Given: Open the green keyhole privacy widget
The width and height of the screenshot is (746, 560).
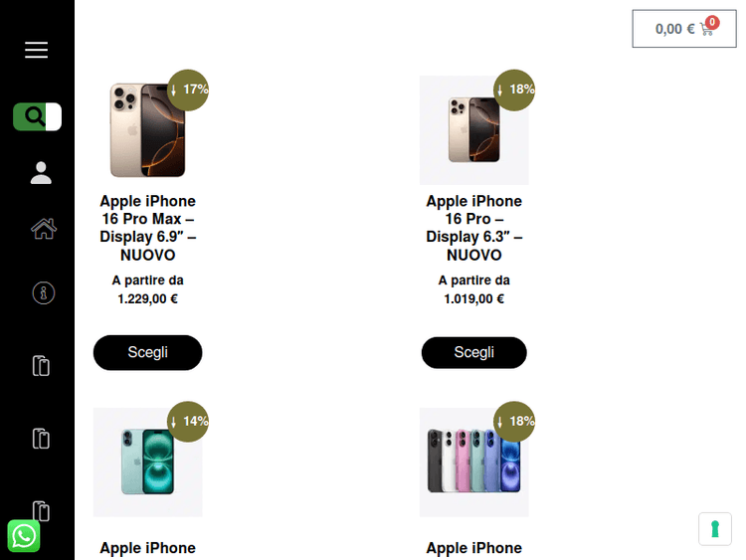Looking at the screenshot, I should coord(715,529).
